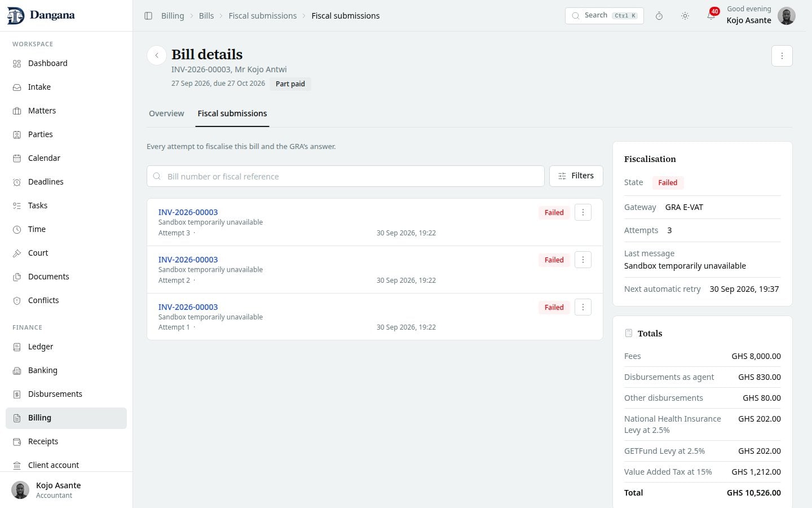Open INV-2026-00003 link in Attempt 1 row
This screenshot has width=812, height=508.
[188, 307]
